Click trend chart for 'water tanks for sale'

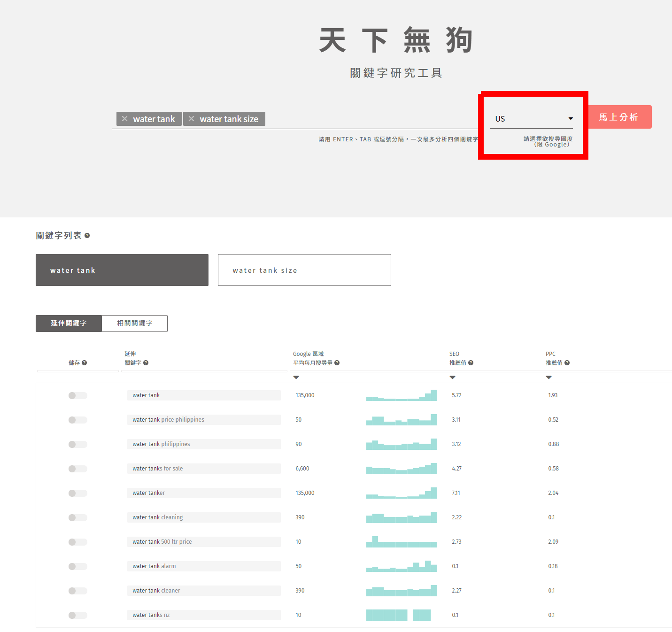pos(402,469)
